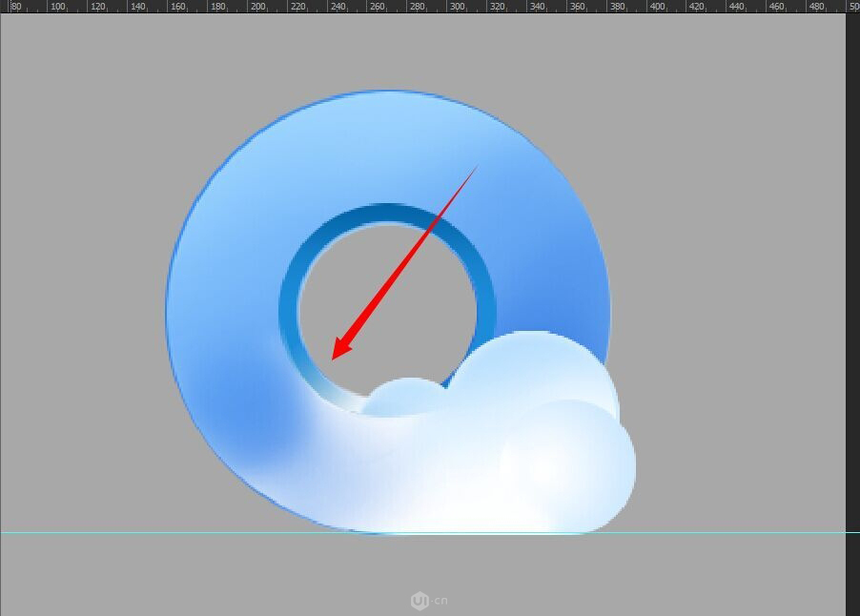Click the large round cloud puff at right
Screen dimensions: 860x616
pos(570,462)
